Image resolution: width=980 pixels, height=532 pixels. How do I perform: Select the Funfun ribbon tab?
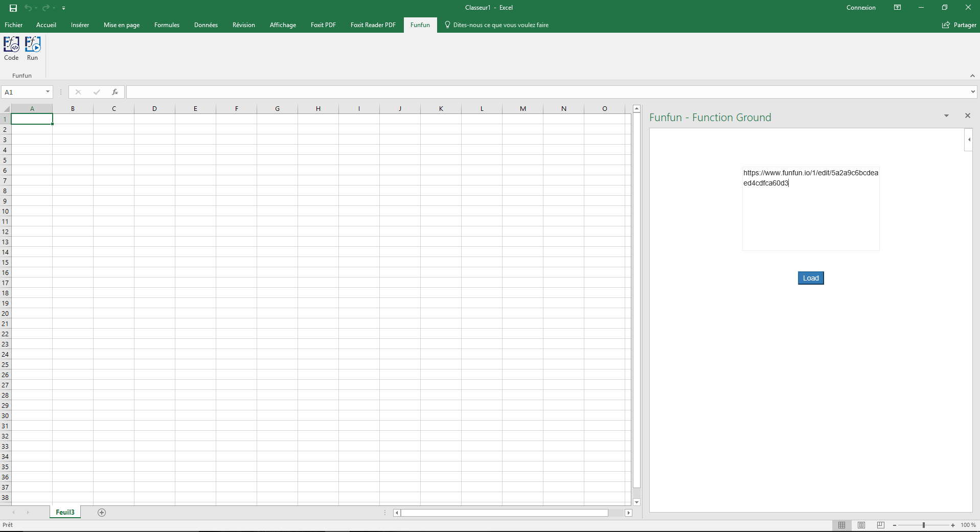(x=420, y=25)
